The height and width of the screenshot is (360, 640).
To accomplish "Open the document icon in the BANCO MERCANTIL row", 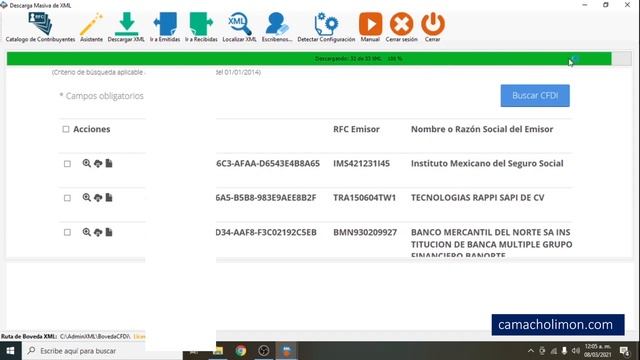I will coord(109,232).
